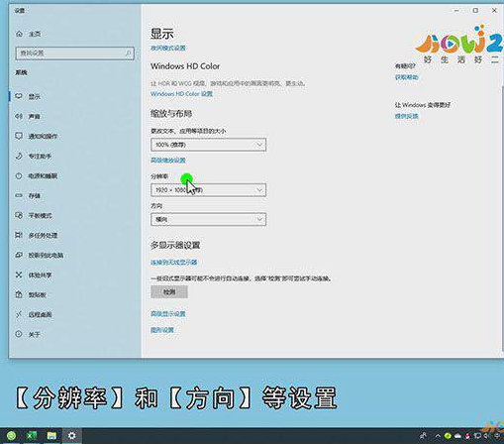
Task: Open the 横向 orientation dropdown
Action: point(208,219)
